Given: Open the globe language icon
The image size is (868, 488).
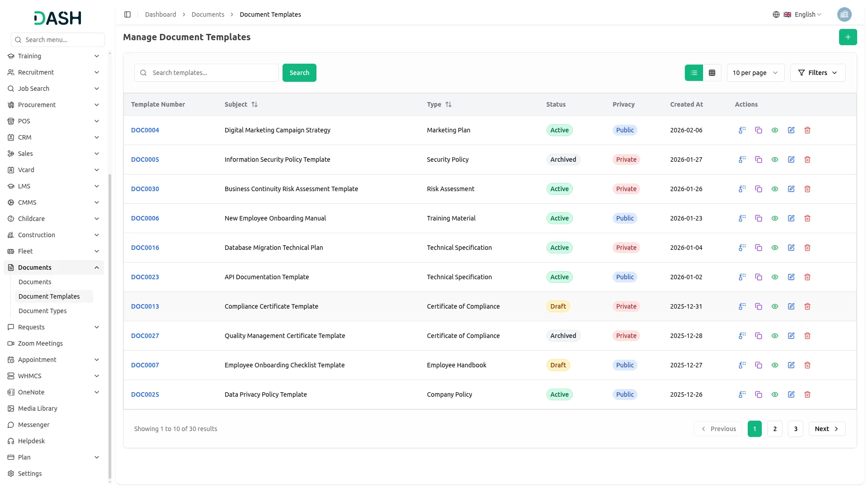Looking at the screenshot, I should click(776, 14).
